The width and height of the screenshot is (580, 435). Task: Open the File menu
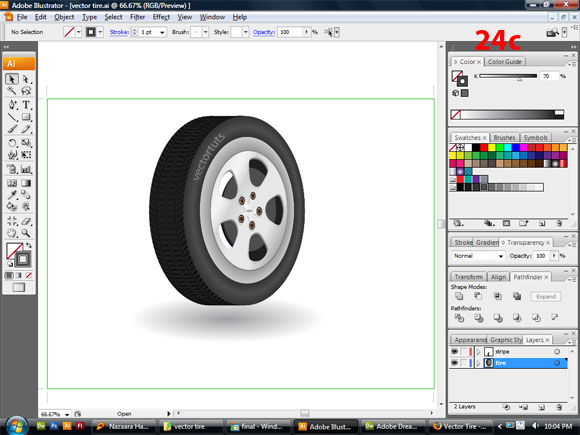tap(22, 17)
